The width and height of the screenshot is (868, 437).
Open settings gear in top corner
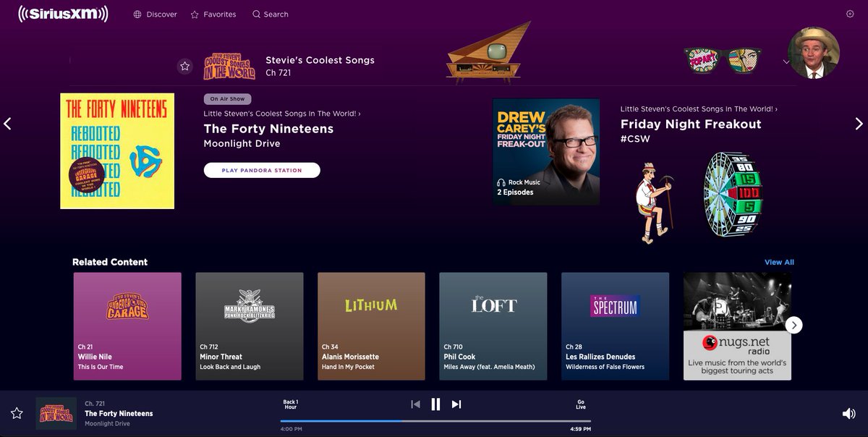[x=850, y=14]
